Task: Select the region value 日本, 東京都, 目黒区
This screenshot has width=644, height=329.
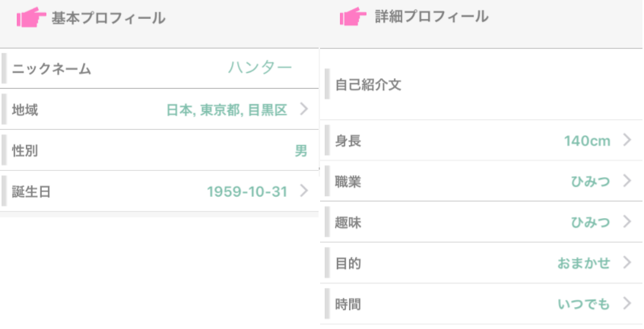Action: (227, 110)
